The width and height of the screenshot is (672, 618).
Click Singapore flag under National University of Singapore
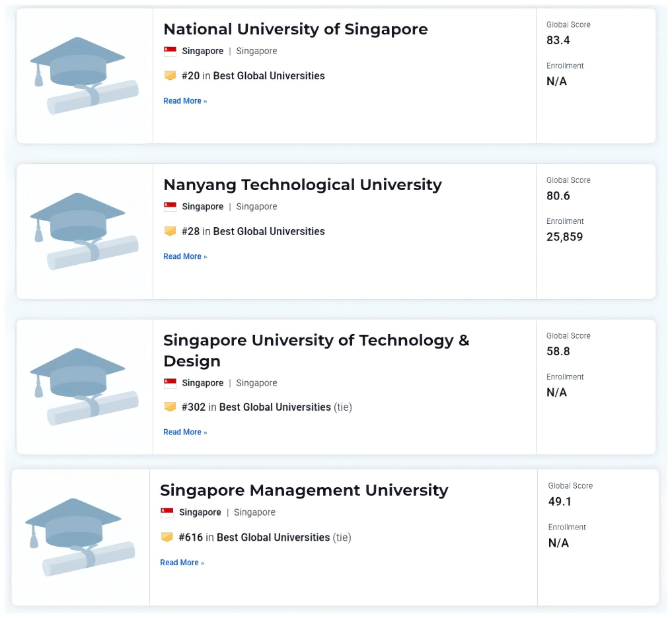coord(170,51)
